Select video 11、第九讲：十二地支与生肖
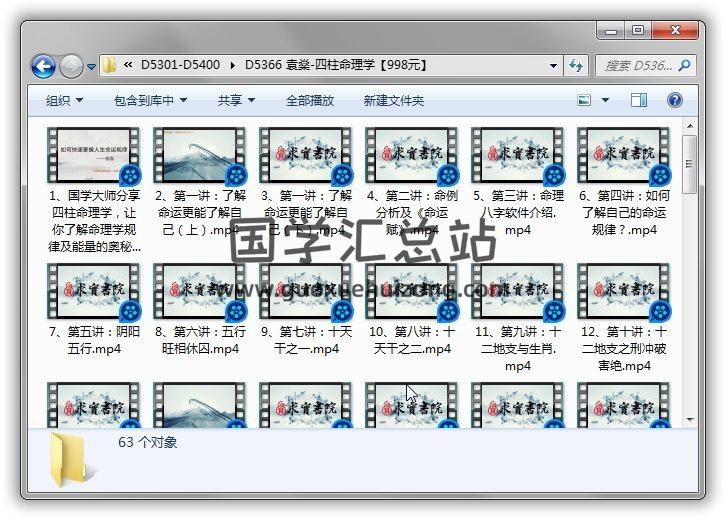This screenshot has height=520, width=726. point(518,318)
